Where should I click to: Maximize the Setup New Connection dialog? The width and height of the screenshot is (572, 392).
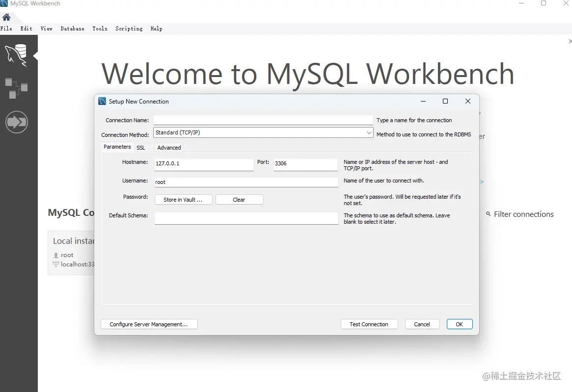pos(445,101)
